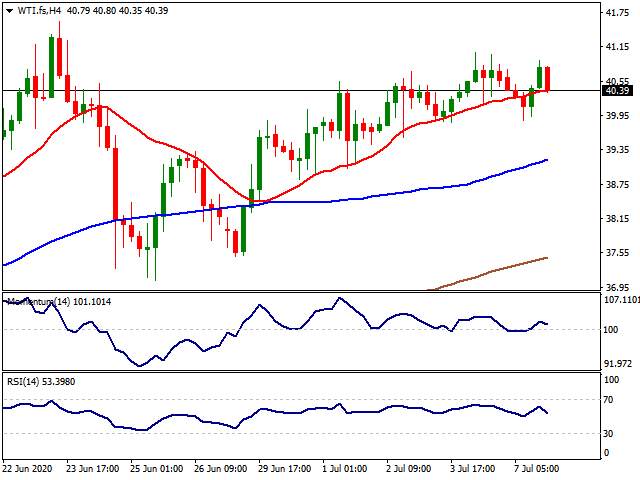
Task: Click the 23 Jun 17:00 time label
Action: pos(93,468)
